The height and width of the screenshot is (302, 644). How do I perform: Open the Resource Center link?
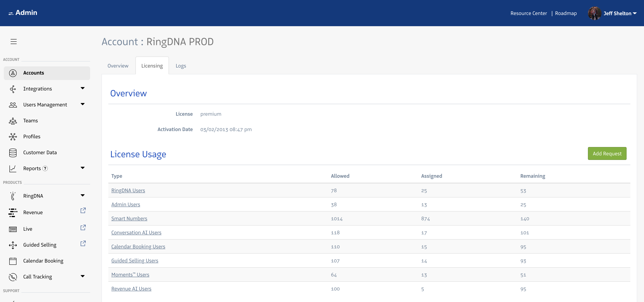(x=528, y=13)
